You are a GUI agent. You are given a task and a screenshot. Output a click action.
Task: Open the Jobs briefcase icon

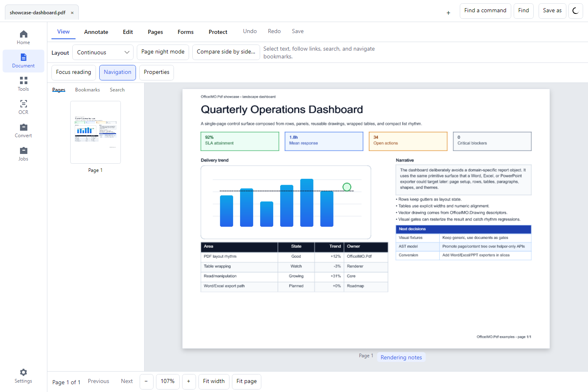tap(24, 150)
